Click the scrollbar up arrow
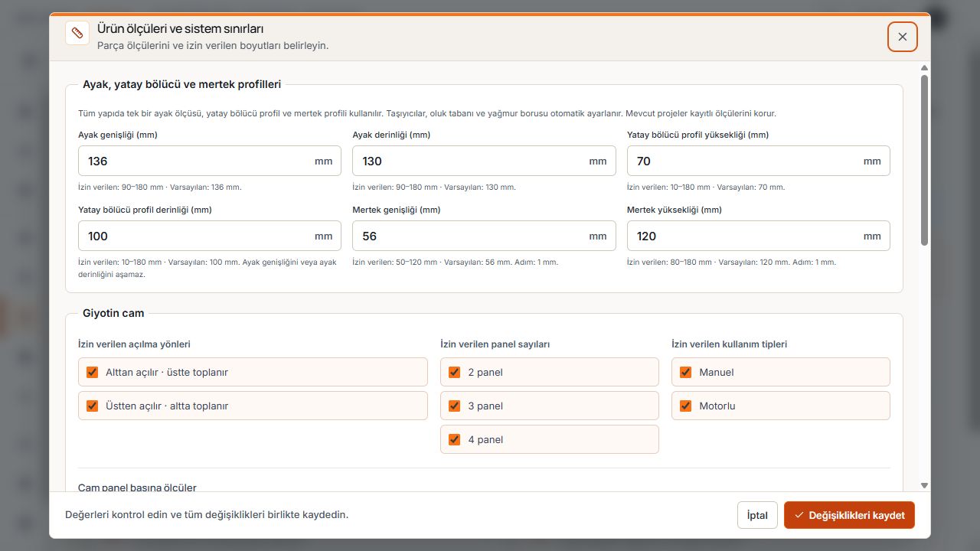Image resolution: width=980 pixels, height=551 pixels. [924, 67]
